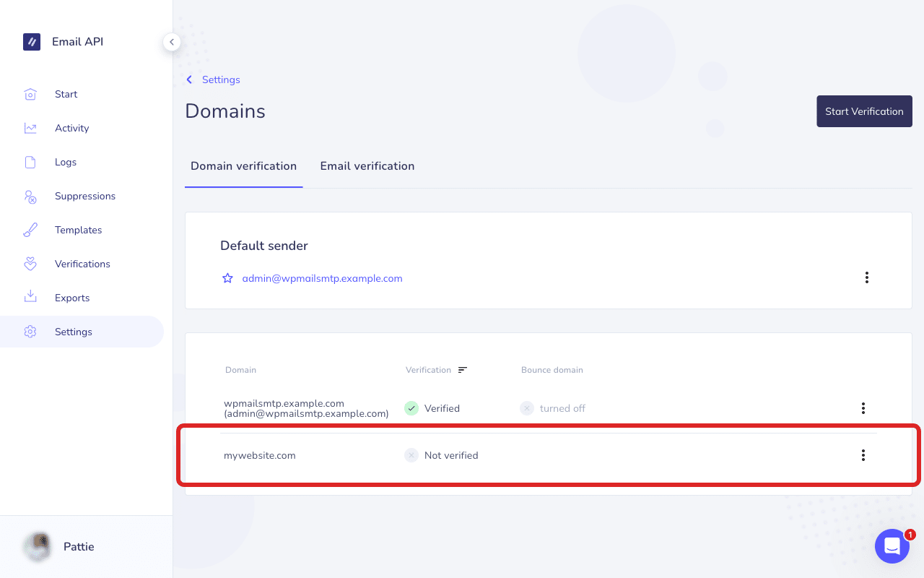Click the wpmailsmtp.example.com domain entry
The width and height of the screenshot is (924, 578).
306,408
